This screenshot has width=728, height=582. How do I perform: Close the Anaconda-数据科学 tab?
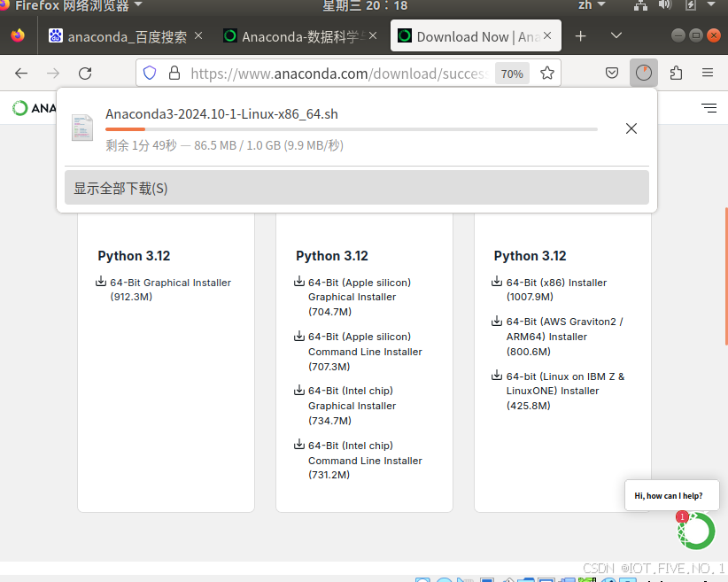point(373,35)
